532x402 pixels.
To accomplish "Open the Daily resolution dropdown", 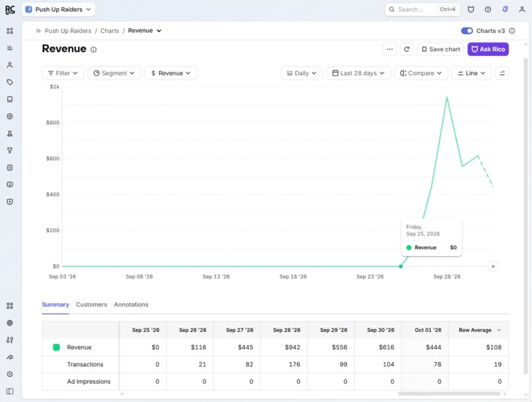I will [x=301, y=73].
